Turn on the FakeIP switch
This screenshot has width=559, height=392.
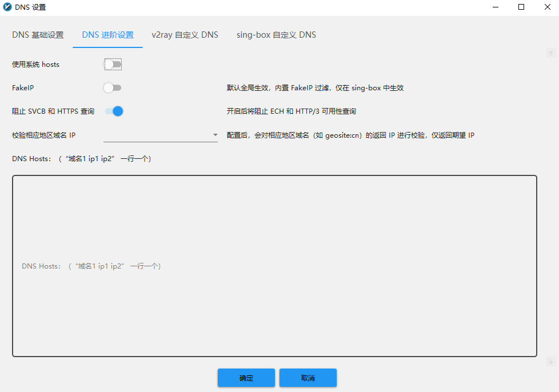[x=113, y=87]
